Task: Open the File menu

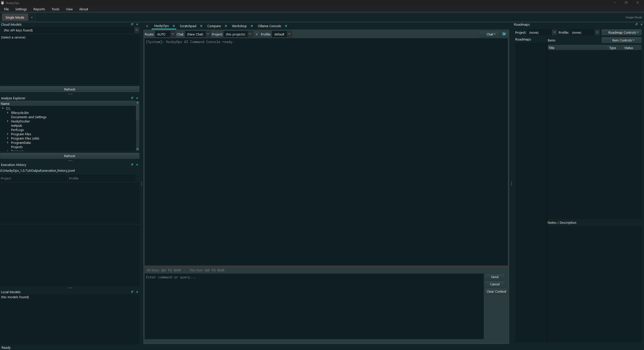Action: pyautogui.click(x=6, y=9)
